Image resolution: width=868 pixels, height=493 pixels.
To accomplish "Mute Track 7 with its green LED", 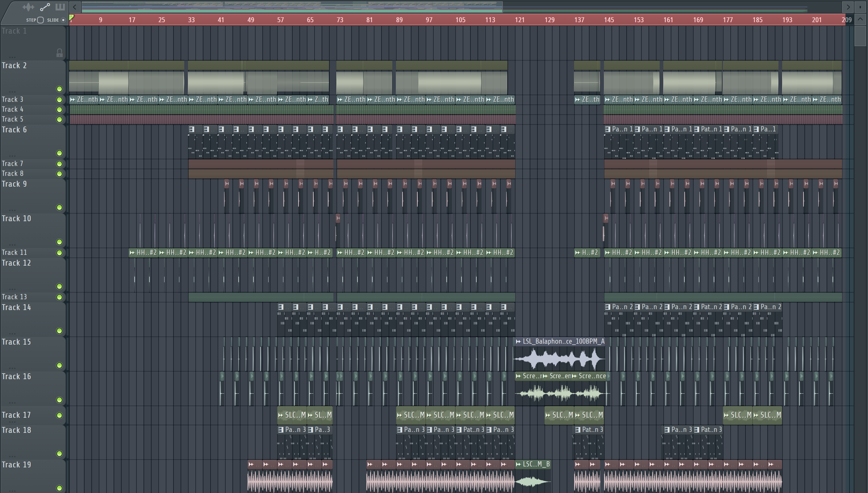I will pos(59,164).
